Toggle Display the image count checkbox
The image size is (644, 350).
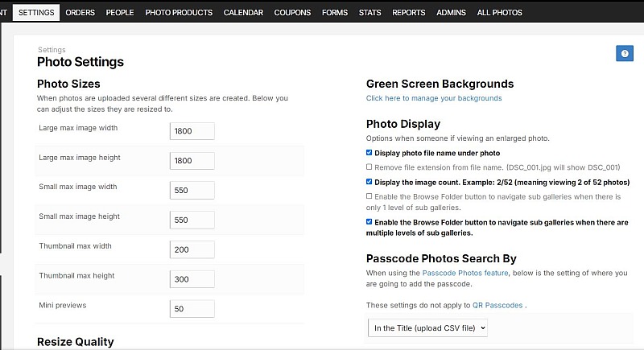click(369, 182)
